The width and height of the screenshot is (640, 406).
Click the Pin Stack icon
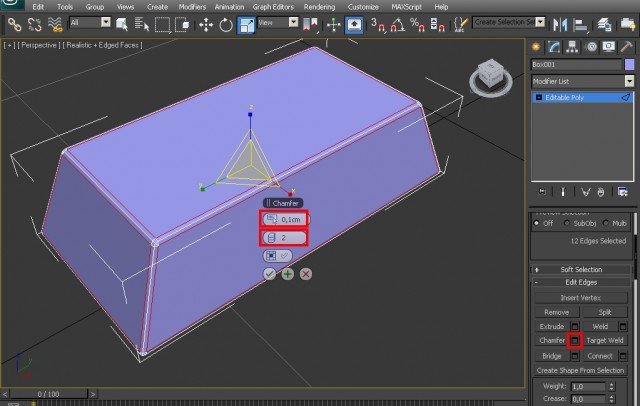(542, 191)
